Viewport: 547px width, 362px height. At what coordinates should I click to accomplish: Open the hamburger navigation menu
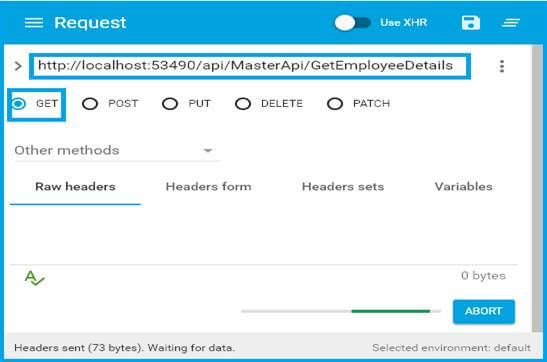[x=34, y=23]
